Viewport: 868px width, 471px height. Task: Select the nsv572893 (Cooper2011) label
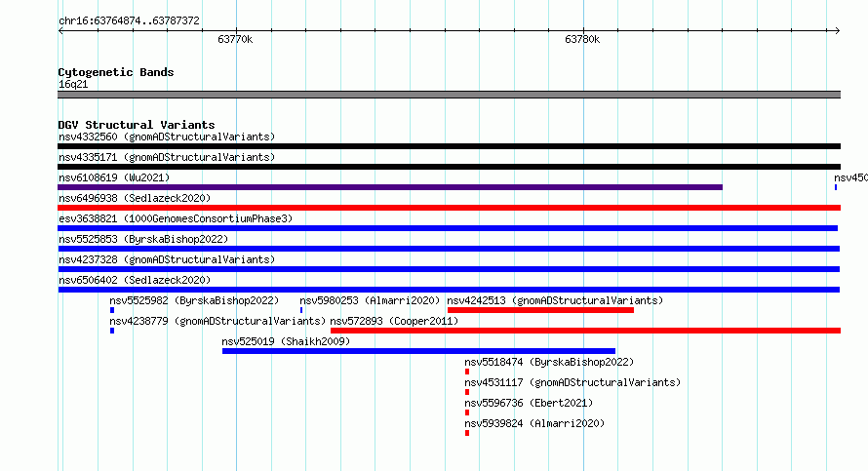pyautogui.click(x=394, y=321)
